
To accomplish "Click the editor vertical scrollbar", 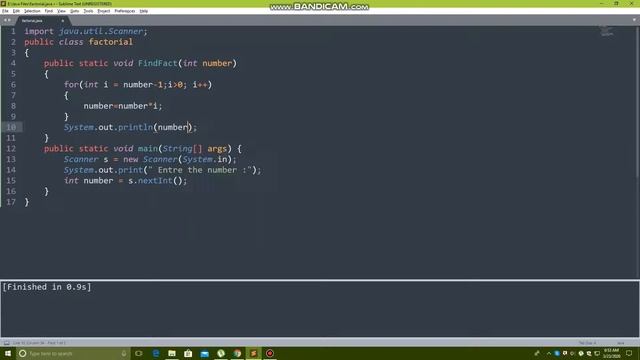I will (x=637, y=102).
